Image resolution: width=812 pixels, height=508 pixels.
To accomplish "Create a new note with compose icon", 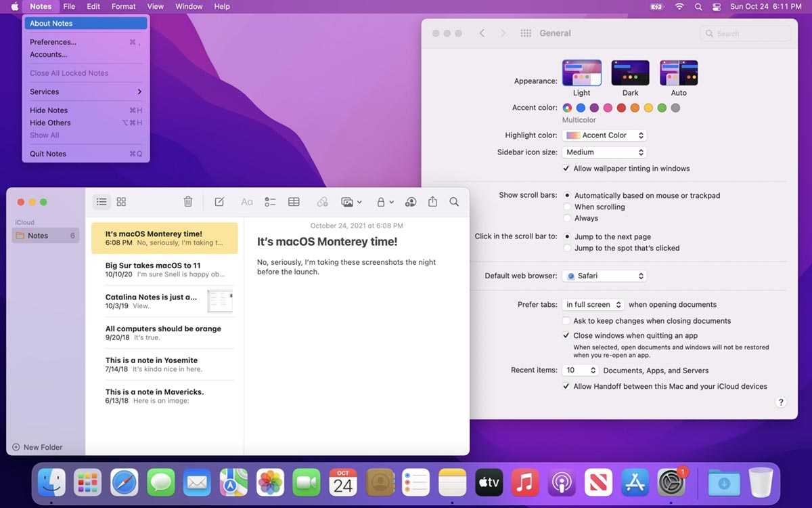I will point(219,202).
